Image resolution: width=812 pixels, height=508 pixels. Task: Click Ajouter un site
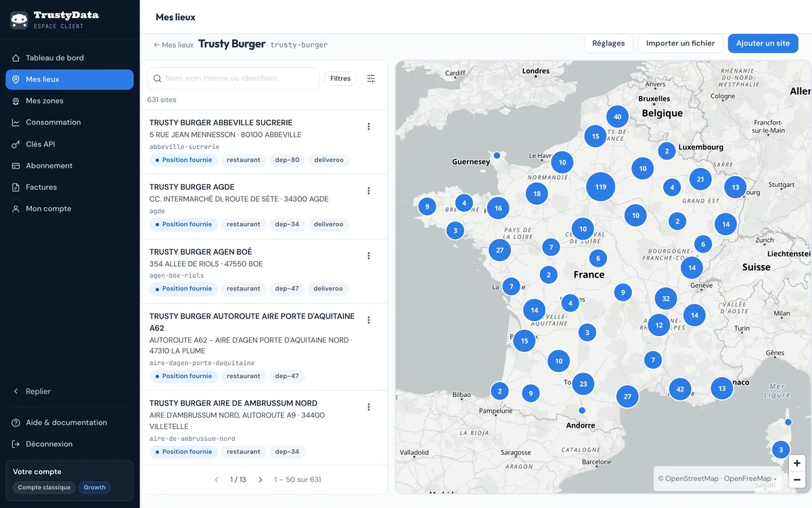[x=763, y=43]
